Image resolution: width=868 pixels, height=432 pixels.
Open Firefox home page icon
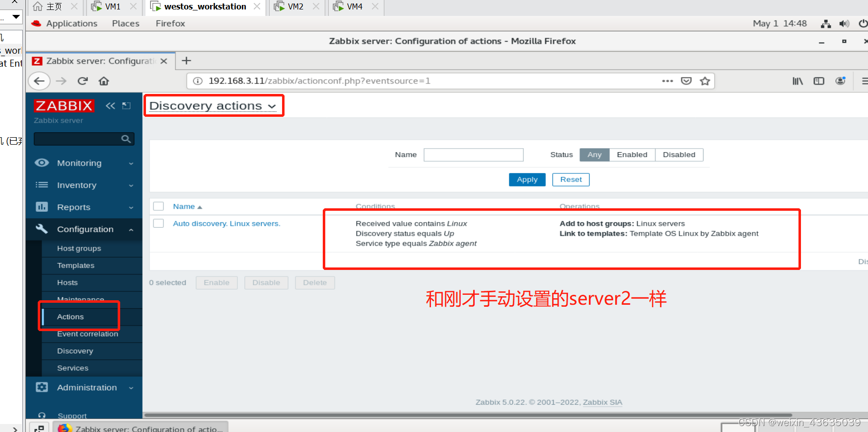[104, 81]
